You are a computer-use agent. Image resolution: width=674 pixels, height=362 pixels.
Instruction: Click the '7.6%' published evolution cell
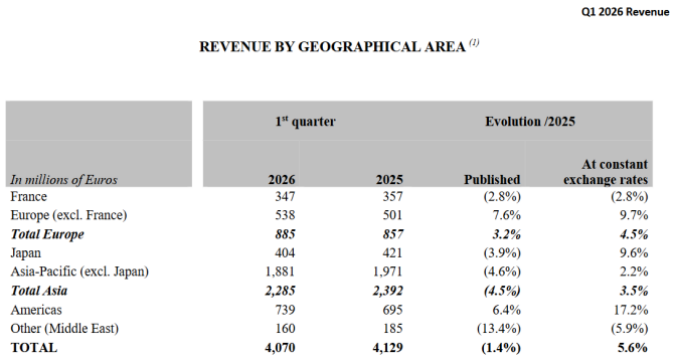pyautogui.click(x=506, y=215)
